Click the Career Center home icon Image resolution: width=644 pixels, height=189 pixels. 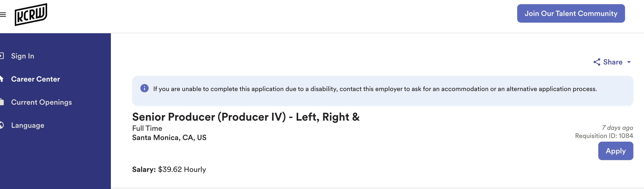click(1, 79)
